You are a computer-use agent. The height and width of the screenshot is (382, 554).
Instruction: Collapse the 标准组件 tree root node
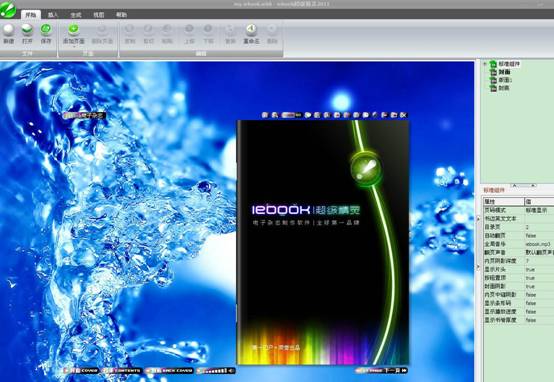click(485, 64)
